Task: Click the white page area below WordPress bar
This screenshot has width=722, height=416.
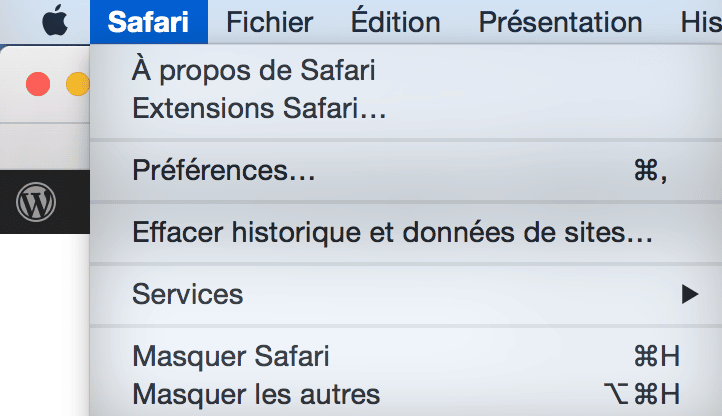Action: point(45,325)
